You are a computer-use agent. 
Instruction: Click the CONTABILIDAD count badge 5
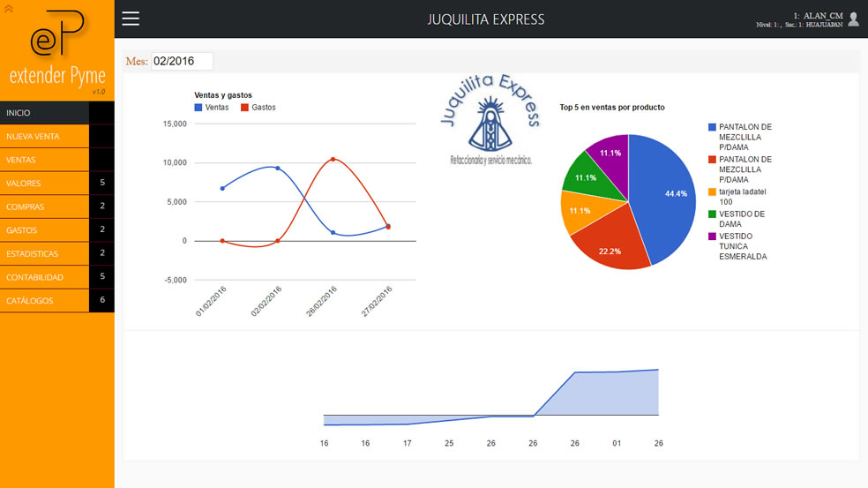(x=101, y=276)
